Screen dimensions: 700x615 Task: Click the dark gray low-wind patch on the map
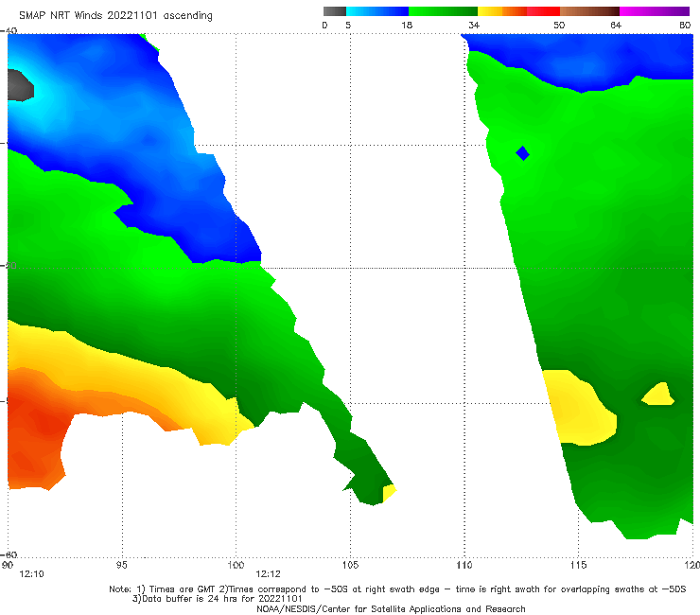[20, 85]
